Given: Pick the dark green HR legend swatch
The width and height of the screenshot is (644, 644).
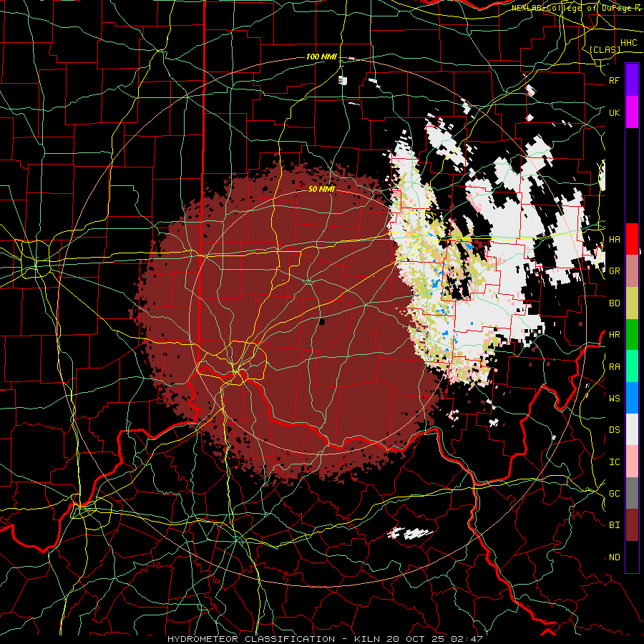Looking at the screenshot, I should (x=632, y=334).
